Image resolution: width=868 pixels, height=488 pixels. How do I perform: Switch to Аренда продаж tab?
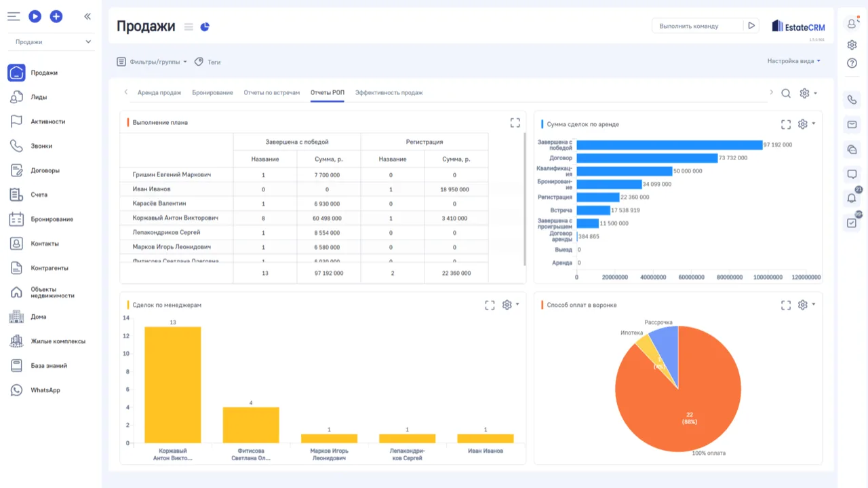[159, 92]
